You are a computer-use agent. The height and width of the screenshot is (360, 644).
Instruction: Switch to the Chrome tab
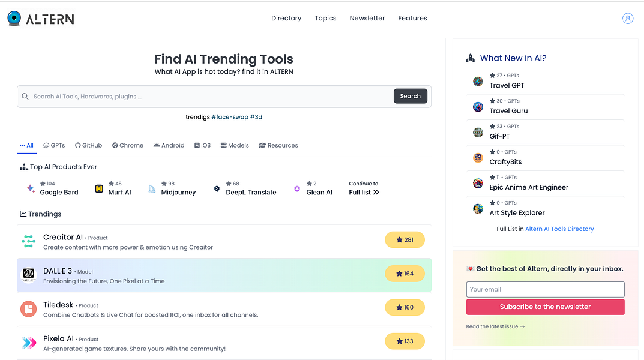[x=128, y=145]
